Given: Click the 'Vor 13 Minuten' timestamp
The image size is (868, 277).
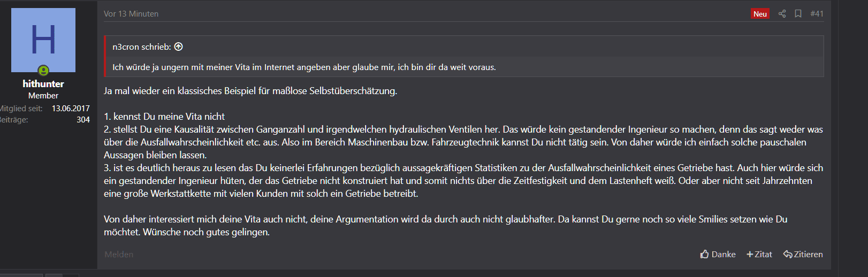Looking at the screenshot, I should pos(131,14).
